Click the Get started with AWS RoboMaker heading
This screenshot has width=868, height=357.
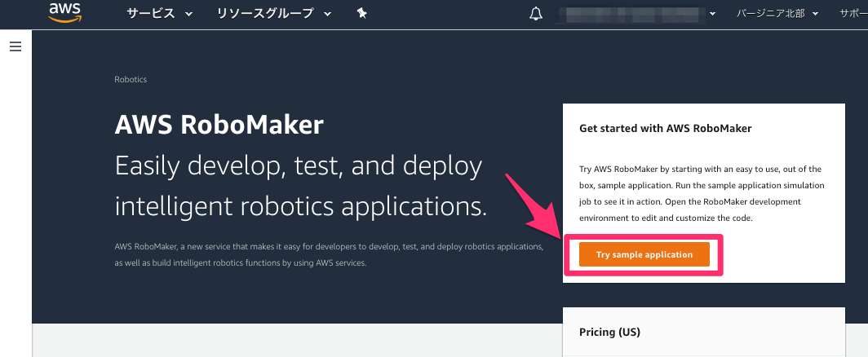pyautogui.click(x=666, y=129)
